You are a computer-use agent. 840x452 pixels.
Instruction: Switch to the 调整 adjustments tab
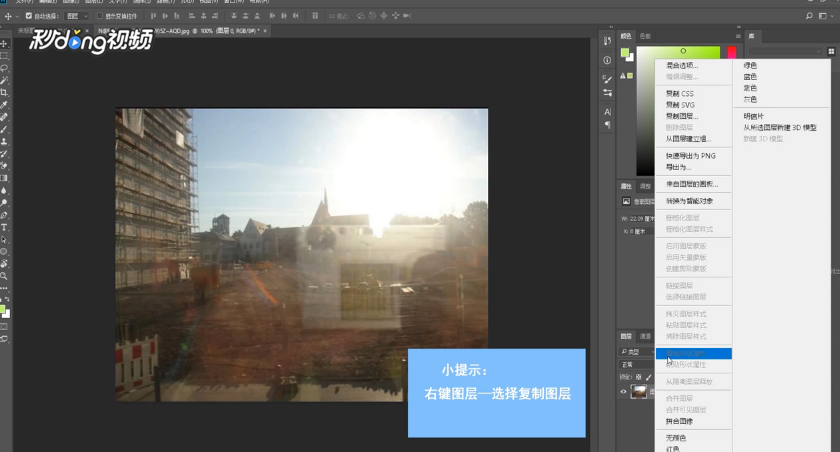point(645,186)
